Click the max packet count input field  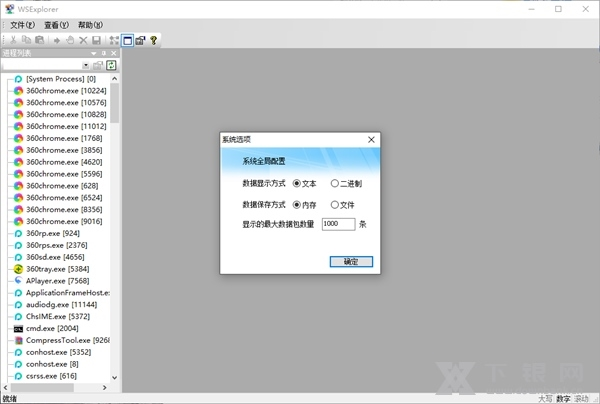(339, 224)
